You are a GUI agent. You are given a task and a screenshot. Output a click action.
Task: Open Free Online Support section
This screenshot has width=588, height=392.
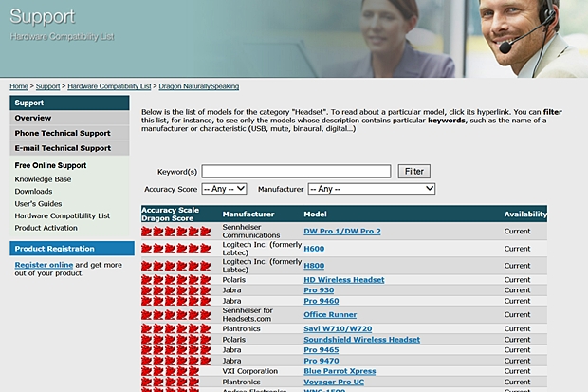pyautogui.click(x=50, y=165)
